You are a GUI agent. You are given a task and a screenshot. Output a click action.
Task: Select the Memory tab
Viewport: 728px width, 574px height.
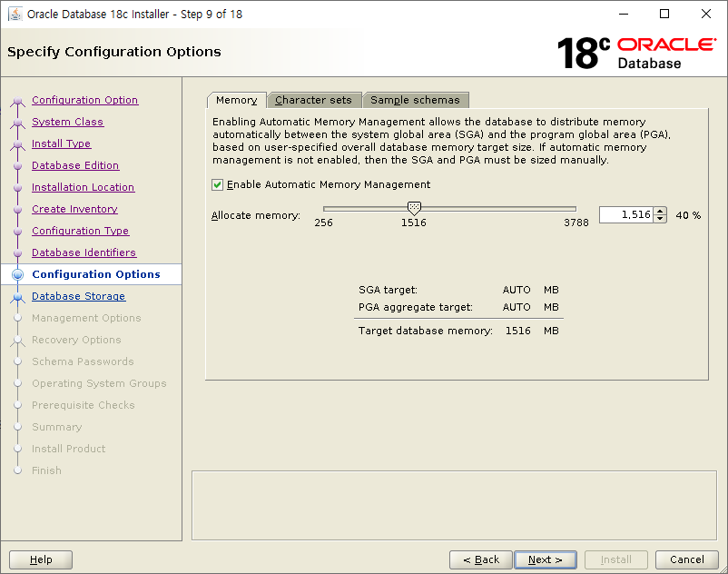(236, 100)
